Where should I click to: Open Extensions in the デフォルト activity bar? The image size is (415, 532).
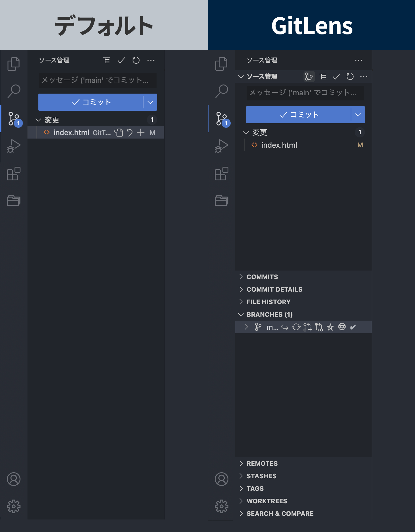point(13,174)
